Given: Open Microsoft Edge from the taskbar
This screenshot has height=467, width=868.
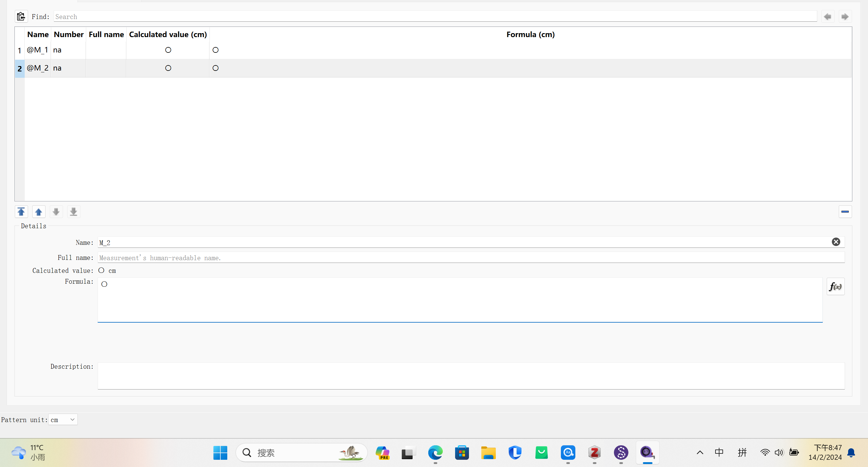Looking at the screenshot, I should point(435,453).
